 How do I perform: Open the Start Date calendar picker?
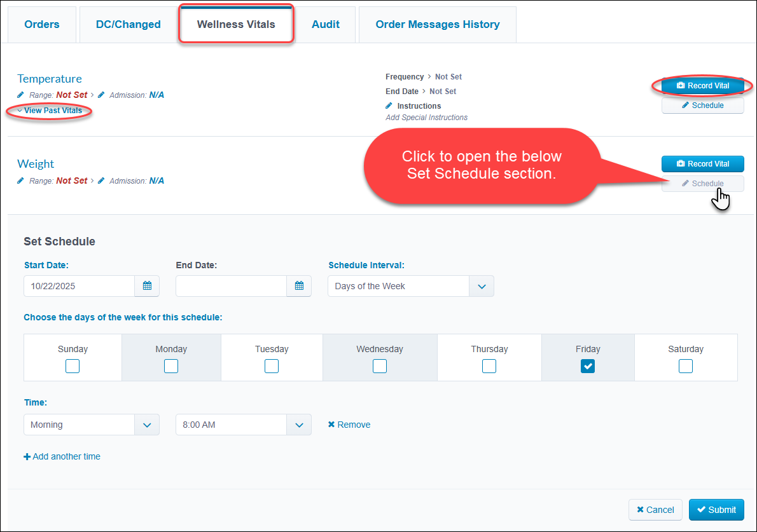(147, 286)
